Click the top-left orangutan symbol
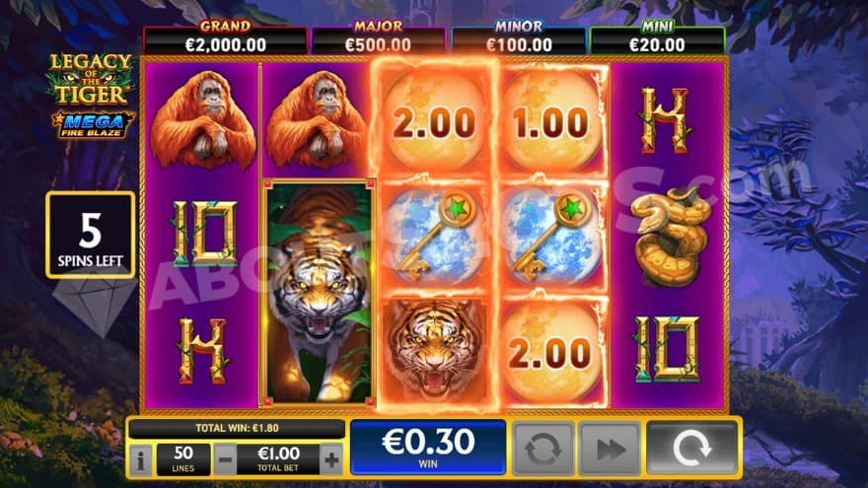The height and width of the screenshot is (488, 868). tap(203, 119)
